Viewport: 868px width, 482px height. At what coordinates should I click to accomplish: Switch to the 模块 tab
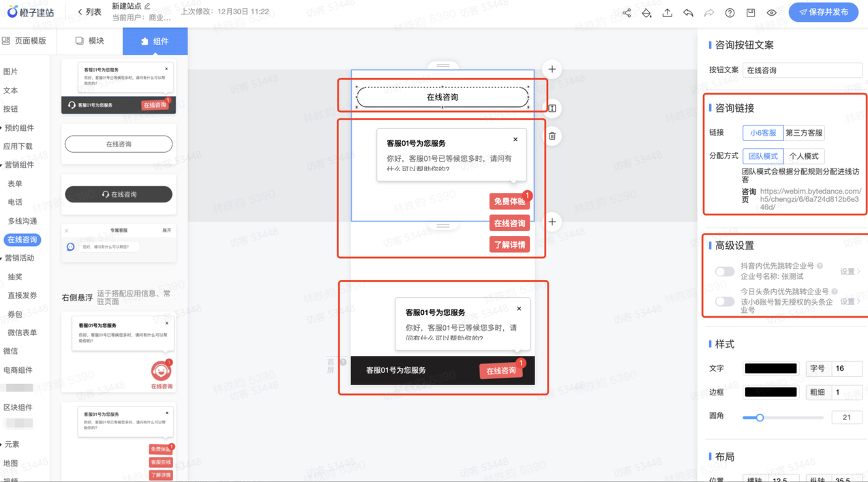coord(90,41)
